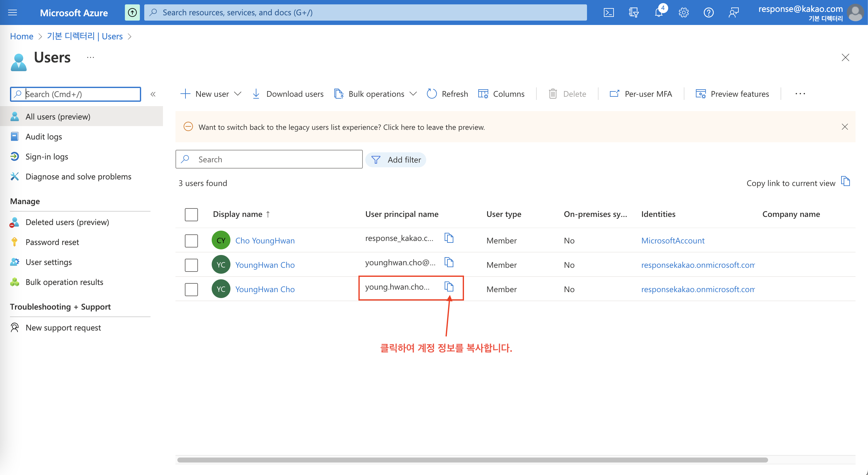Viewport: 868px width, 475px height.
Task: Click YC avatar in the younghwan.cho@ row
Action: (221, 264)
